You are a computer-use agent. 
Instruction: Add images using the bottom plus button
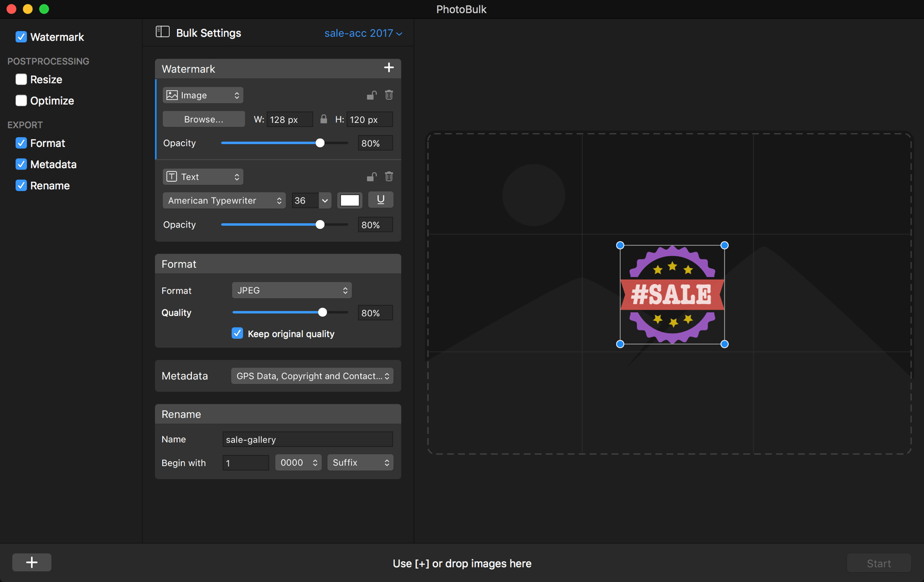(32, 562)
